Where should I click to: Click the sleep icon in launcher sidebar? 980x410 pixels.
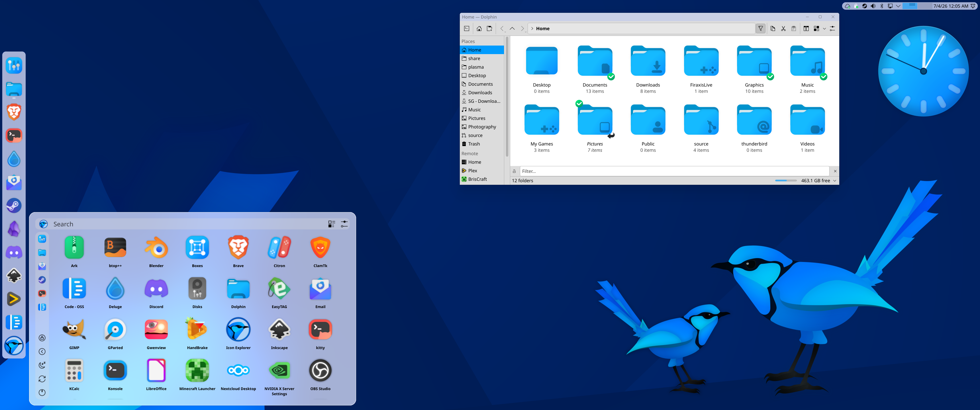pyautogui.click(x=42, y=365)
